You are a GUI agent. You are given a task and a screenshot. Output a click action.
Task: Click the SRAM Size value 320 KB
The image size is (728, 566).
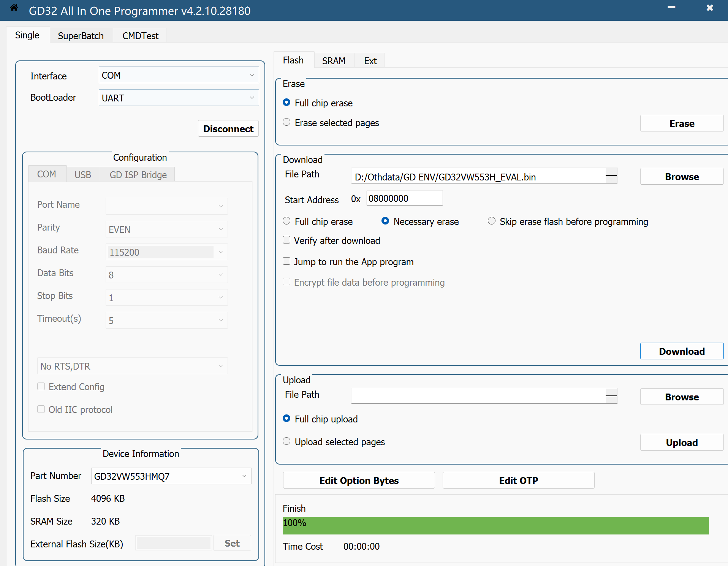pyautogui.click(x=105, y=521)
